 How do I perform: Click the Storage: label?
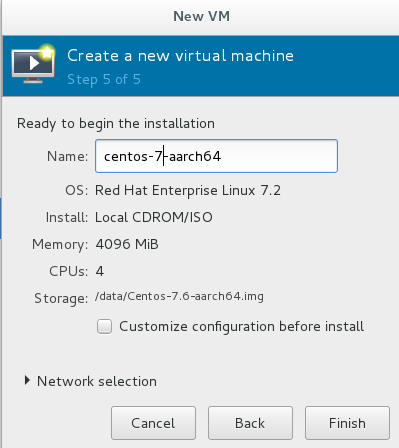click(61, 298)
